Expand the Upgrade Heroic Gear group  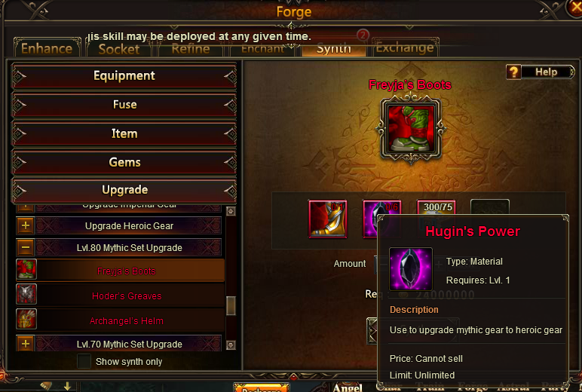coord(26,225)
